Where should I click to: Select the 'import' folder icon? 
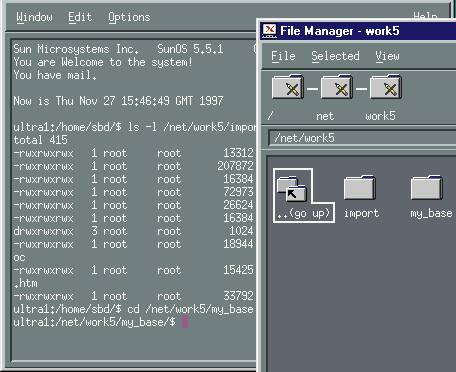(x=360, y=187)
